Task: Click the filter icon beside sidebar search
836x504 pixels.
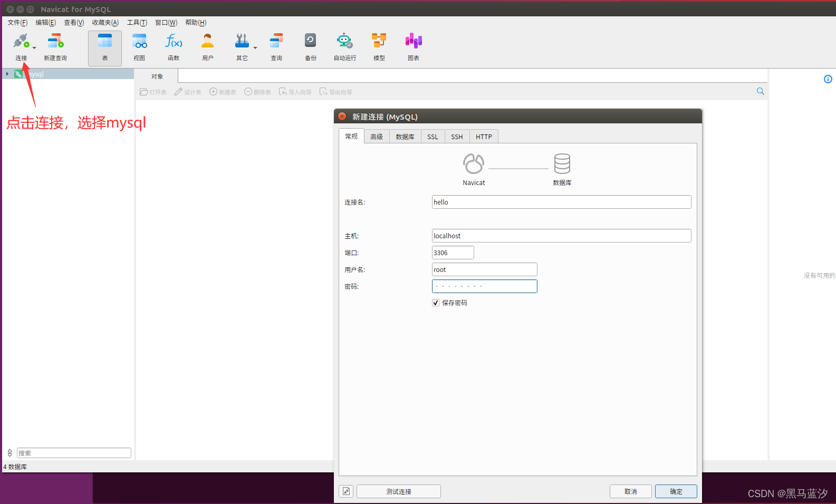Action: pyautogui.click(x=9, y=453)
